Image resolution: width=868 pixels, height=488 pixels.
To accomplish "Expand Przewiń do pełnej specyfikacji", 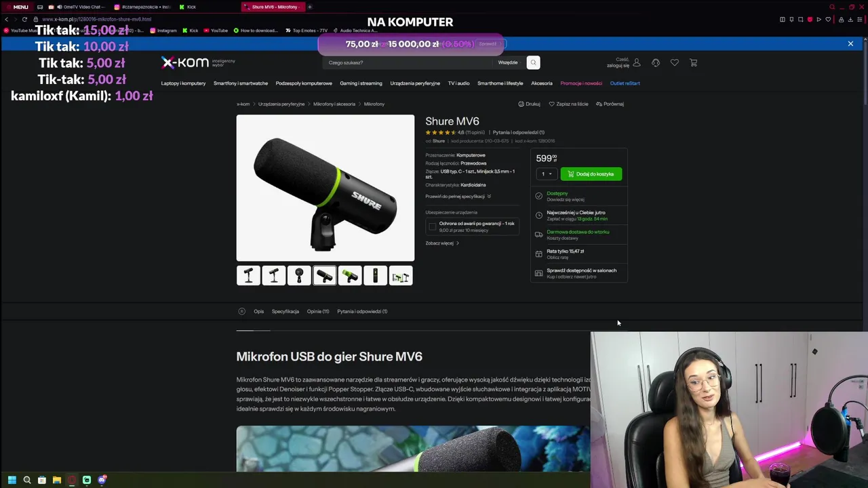I will pos(458,197).
